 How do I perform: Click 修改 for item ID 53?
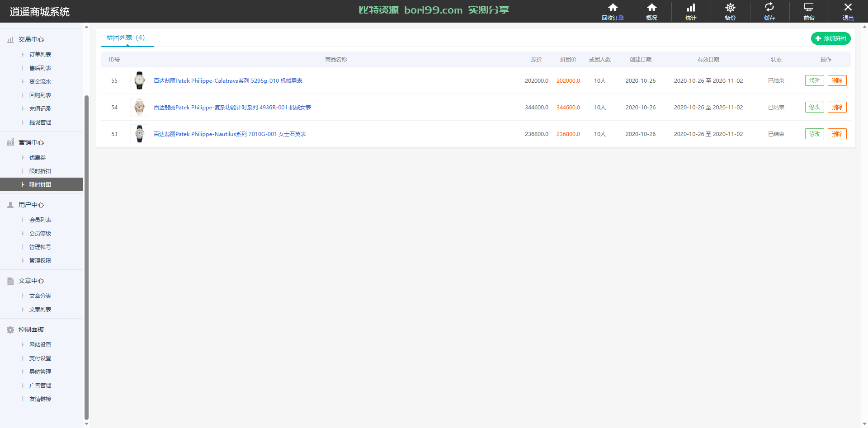(x=814, y=134)
